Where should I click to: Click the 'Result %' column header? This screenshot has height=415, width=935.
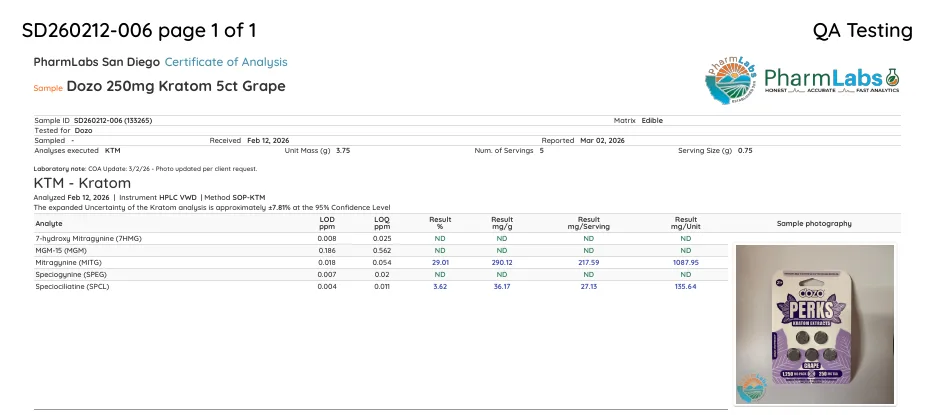pyautogui.click(x=440, y=223)
